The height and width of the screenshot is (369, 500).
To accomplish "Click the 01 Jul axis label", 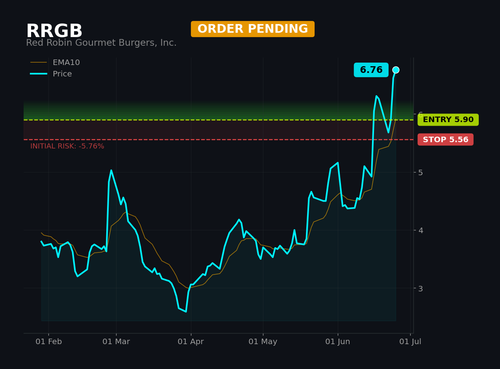I will pos(410,341).
